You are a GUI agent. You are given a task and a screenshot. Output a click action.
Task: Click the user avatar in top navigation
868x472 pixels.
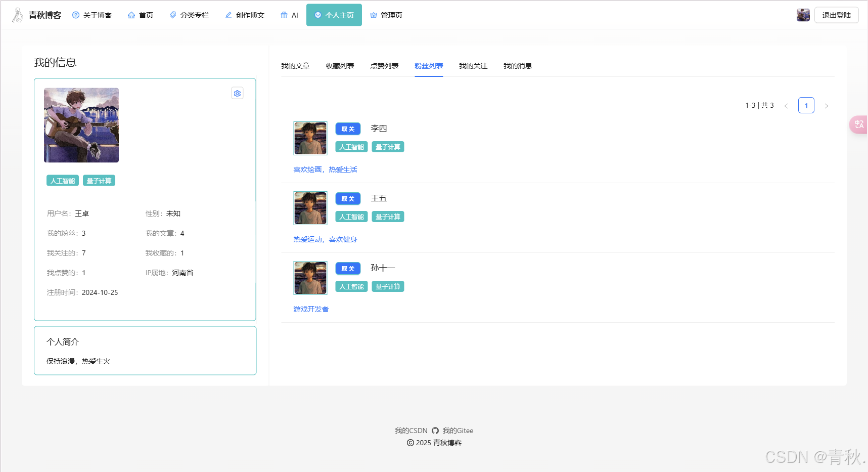[x=803, y=15]
